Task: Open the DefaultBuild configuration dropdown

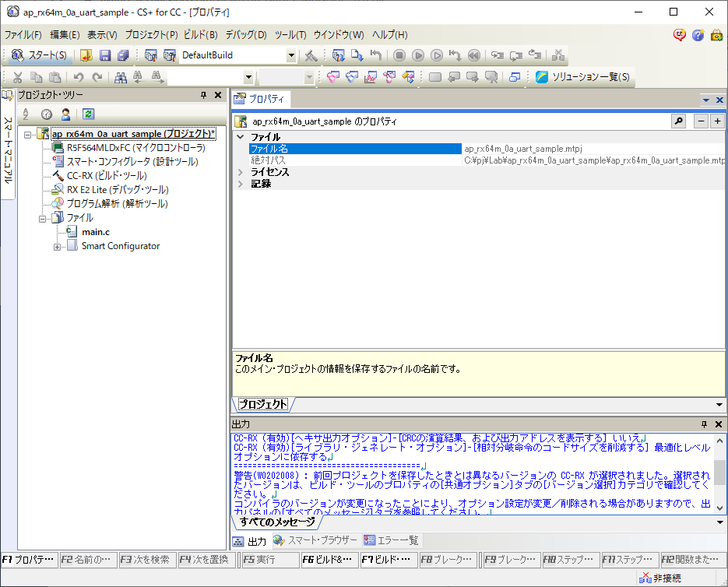Action: coord(291,55)
